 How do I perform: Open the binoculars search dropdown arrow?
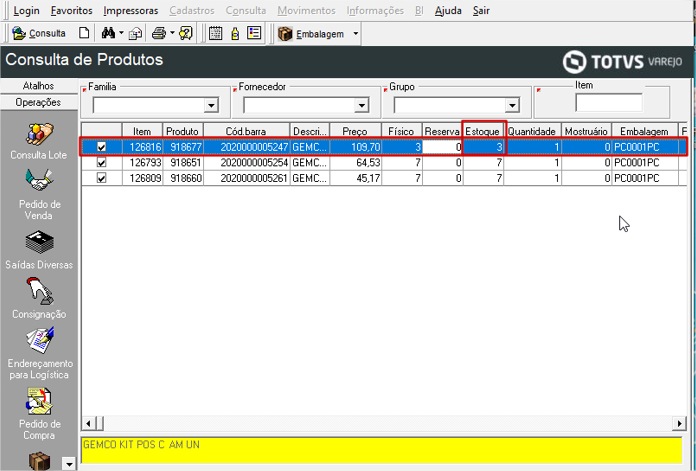click(121, 33)
